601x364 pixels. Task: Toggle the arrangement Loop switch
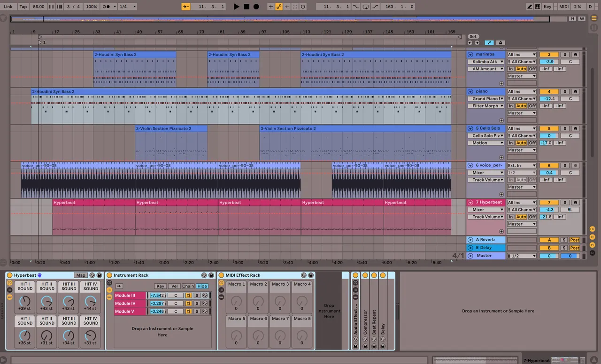(366, 7)
